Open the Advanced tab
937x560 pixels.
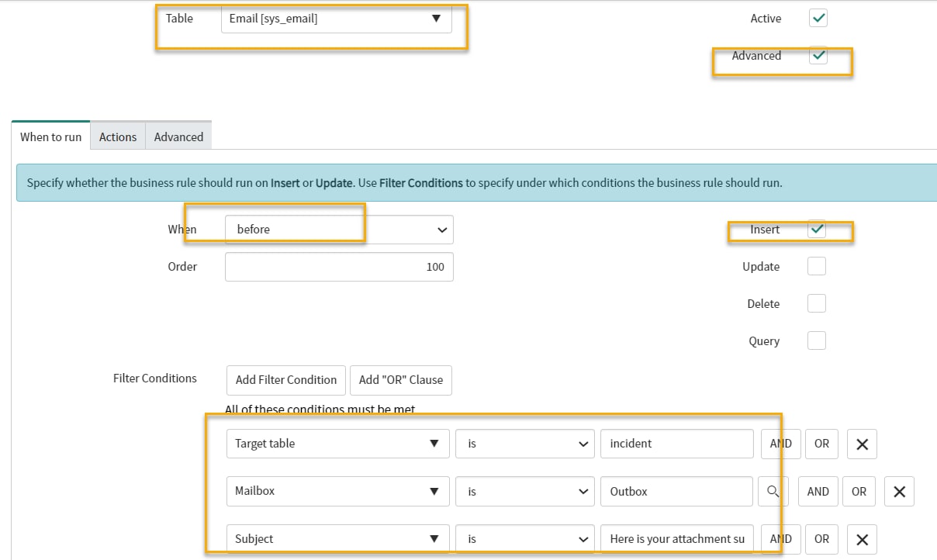(x=178, y=136)
